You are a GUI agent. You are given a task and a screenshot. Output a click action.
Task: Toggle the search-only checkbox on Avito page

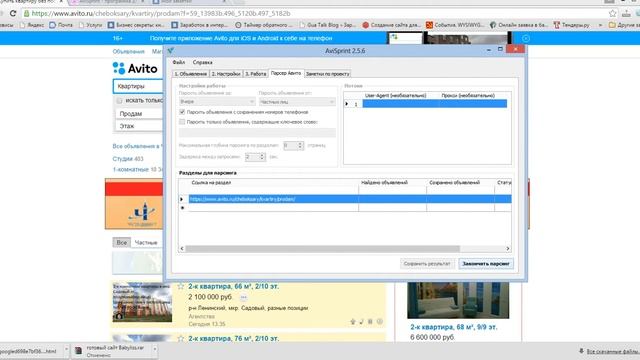[x=120, y=100]
